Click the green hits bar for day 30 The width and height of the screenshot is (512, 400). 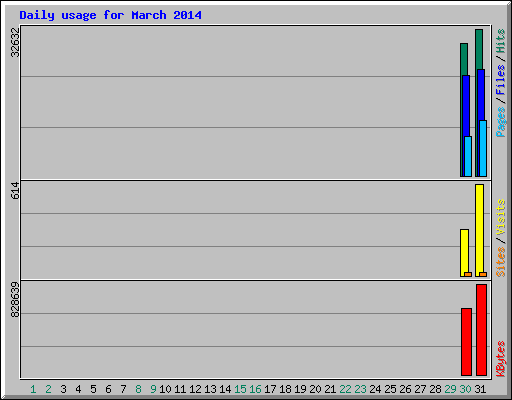(464, 59)
